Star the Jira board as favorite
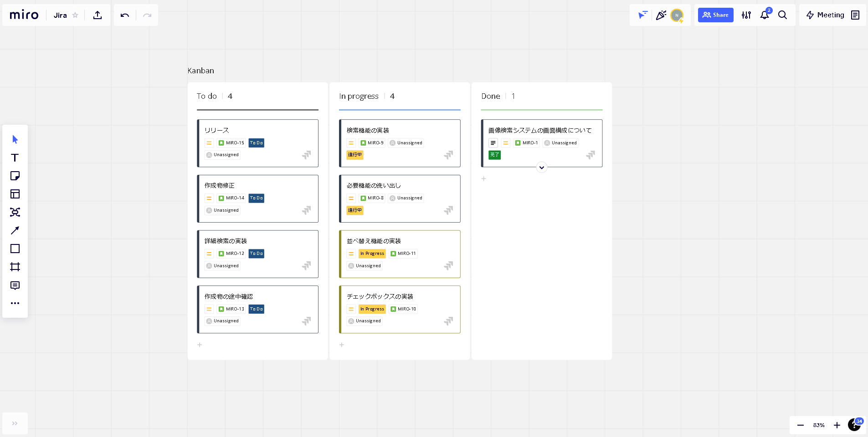Image resolution: width=868 pixels, height=437 pixels. pyautogui.click(x=76, y=15)
